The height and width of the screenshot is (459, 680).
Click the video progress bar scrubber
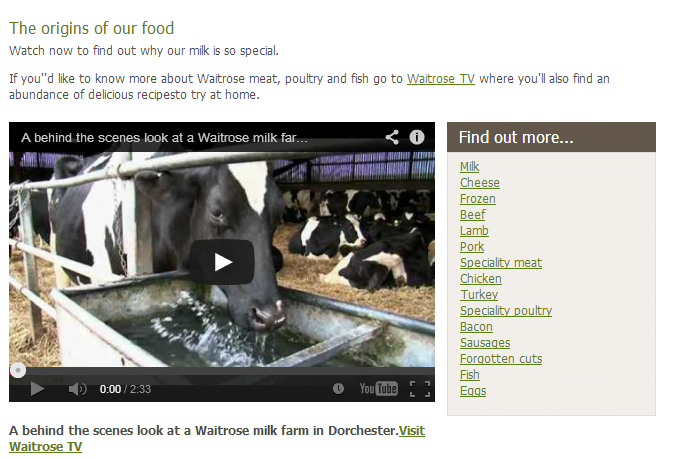pos(18,370)
